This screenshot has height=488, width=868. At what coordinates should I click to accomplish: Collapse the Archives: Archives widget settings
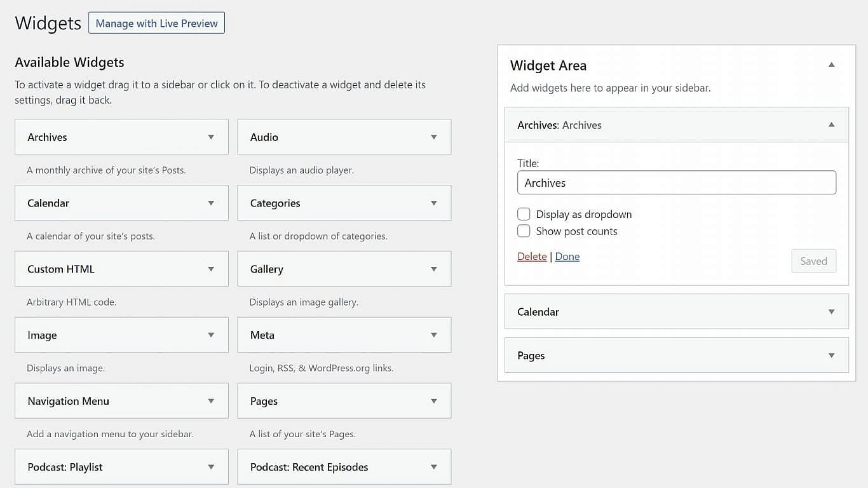pos(831,125)
